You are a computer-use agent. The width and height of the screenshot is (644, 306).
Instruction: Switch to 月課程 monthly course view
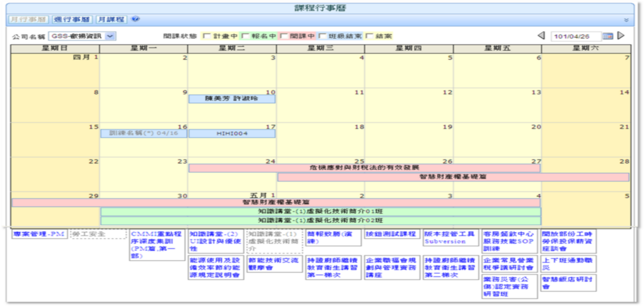111,19
